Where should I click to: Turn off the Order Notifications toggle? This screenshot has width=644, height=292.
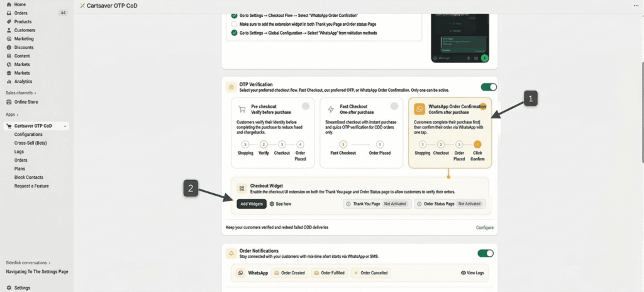tap(485, 253)
